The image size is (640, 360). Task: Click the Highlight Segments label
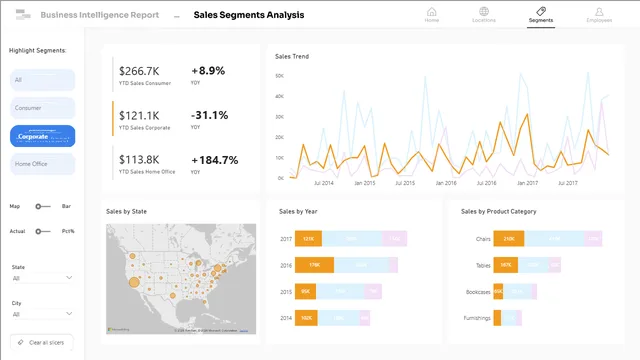point(38,51)
